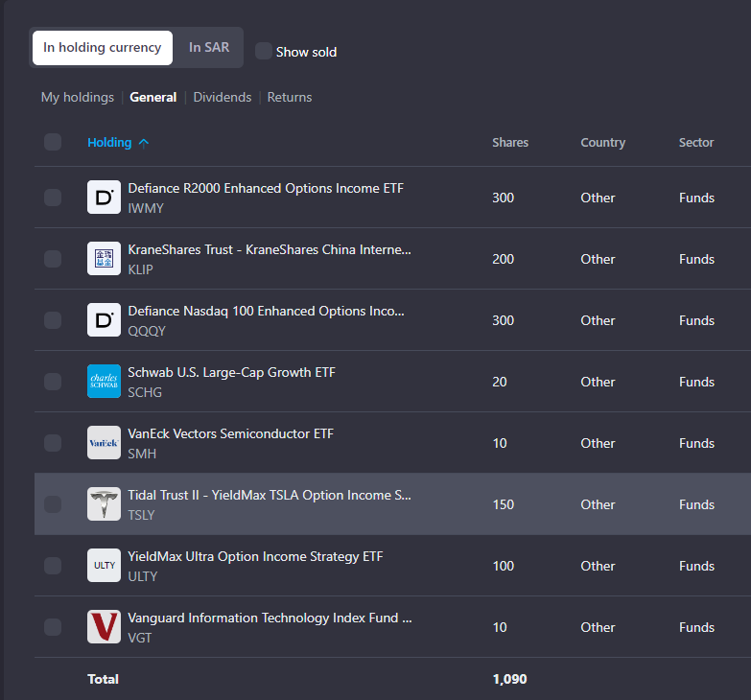Open Schwab U.S. Large-Cap Growth ETF

click(x=231, y=372)
